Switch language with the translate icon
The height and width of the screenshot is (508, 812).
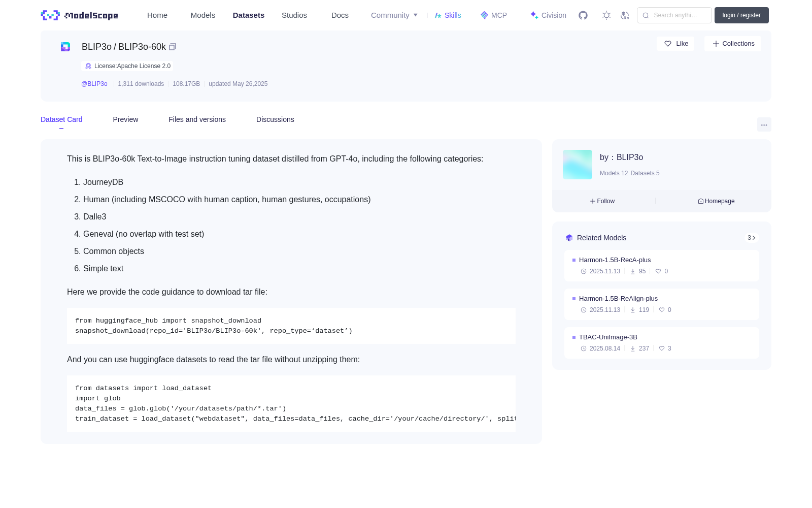click(x=625, y=15)
